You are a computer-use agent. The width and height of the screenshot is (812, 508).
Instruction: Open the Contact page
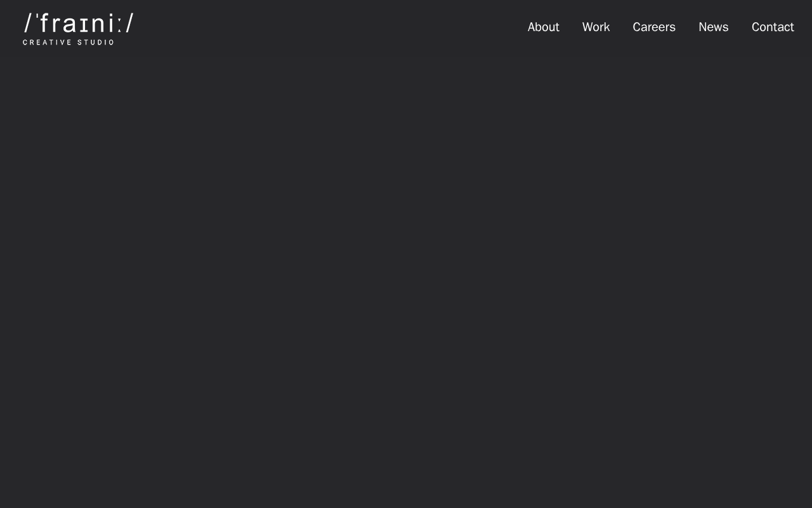[773, 27]
